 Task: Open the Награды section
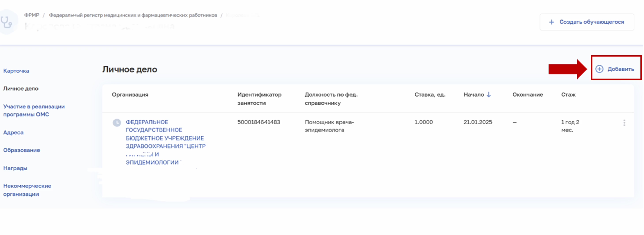(x=15, y=168)
